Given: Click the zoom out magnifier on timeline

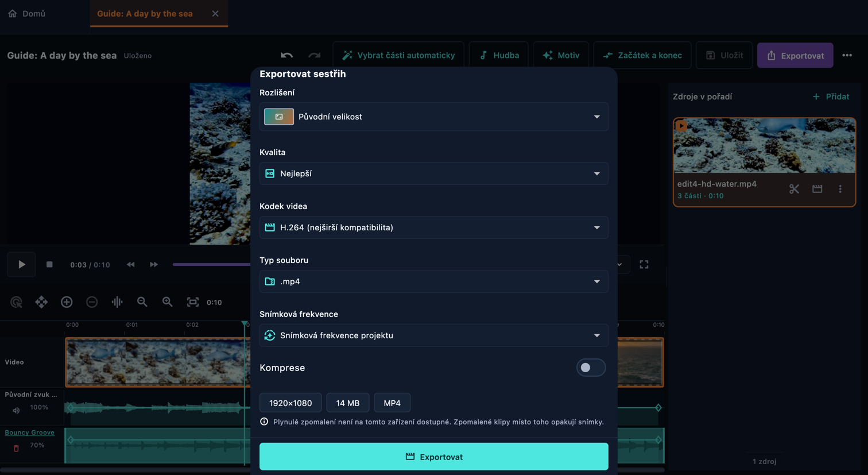Looking at the screenshot, I should [x=142, y=302].
